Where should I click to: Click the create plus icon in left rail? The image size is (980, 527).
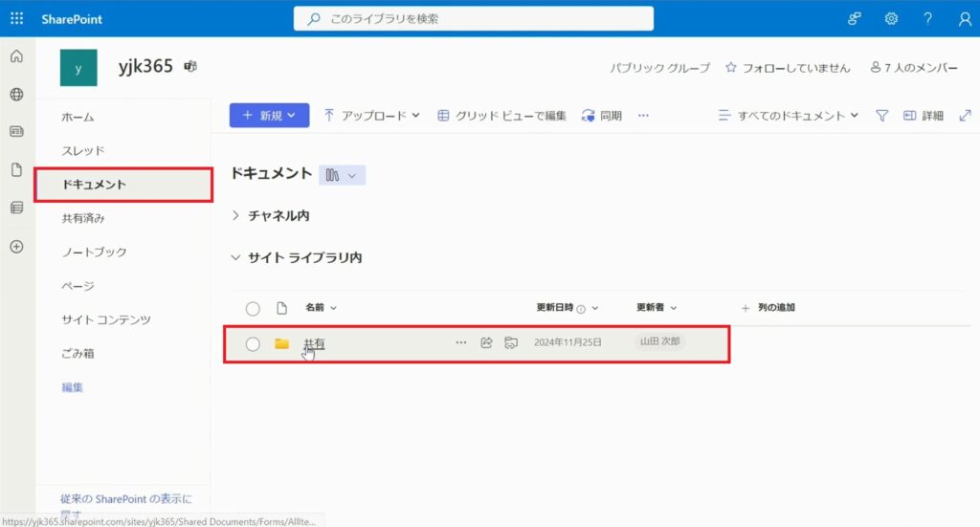coord(16,246)
